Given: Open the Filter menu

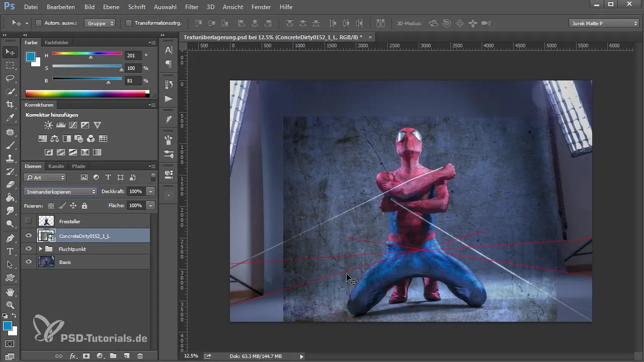Looking at the screenshot, I should (x=191, y=7).
